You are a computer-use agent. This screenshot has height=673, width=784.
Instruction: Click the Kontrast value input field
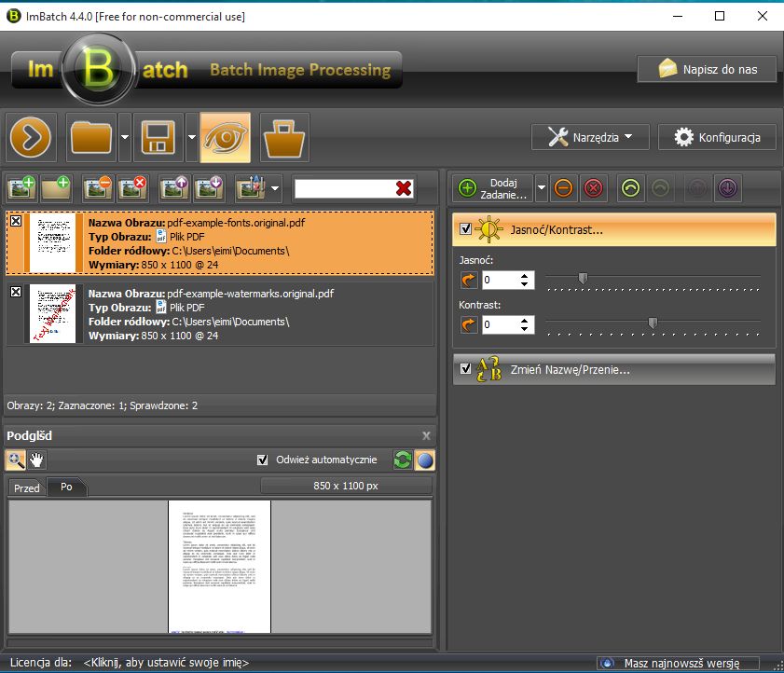tap(500, 325)
